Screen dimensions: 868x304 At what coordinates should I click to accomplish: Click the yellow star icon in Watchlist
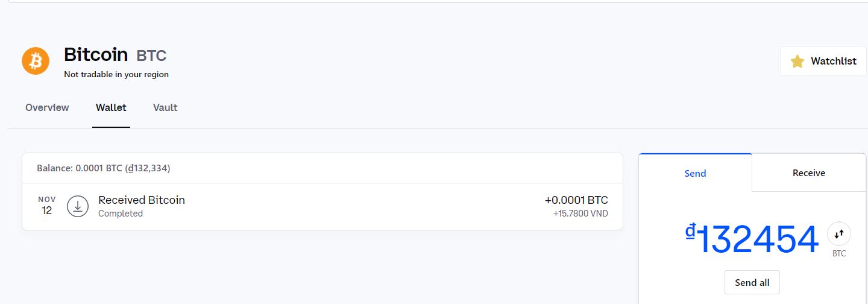(797, 61)
